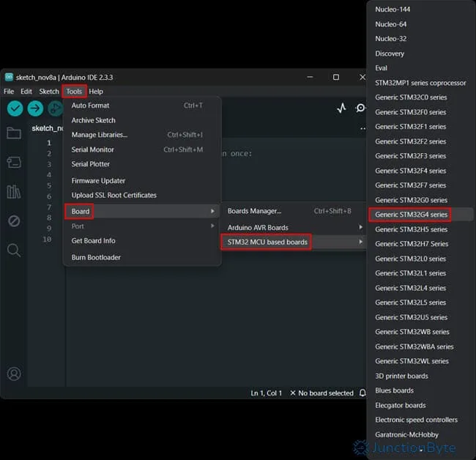Select Burn Bootloader entry
Image resolution: width=476 pixels, height=460 pixels.
coord(142,258)
